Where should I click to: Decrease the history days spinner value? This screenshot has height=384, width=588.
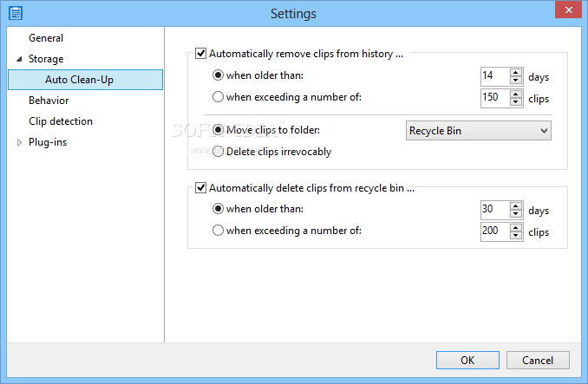pos(516,81)
